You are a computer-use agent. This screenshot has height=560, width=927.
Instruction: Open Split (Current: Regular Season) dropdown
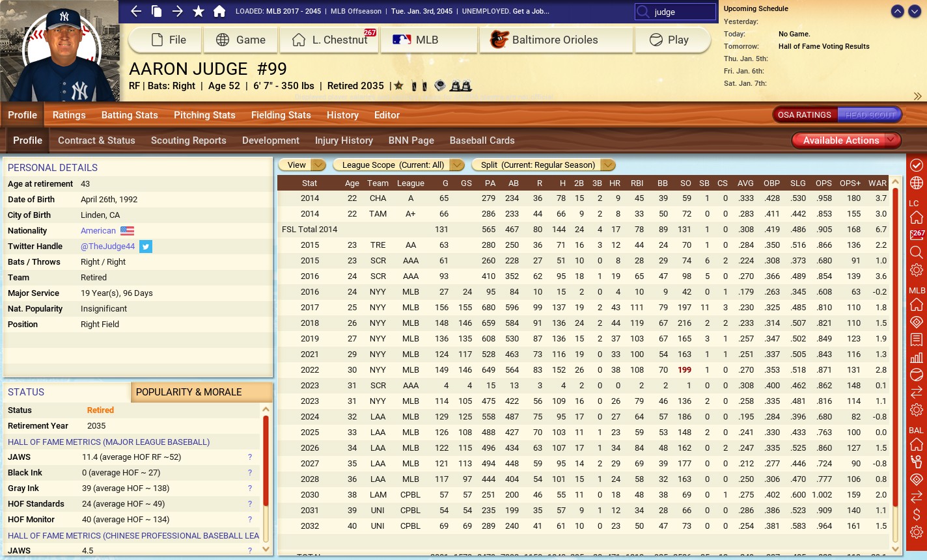click(544, 165)
